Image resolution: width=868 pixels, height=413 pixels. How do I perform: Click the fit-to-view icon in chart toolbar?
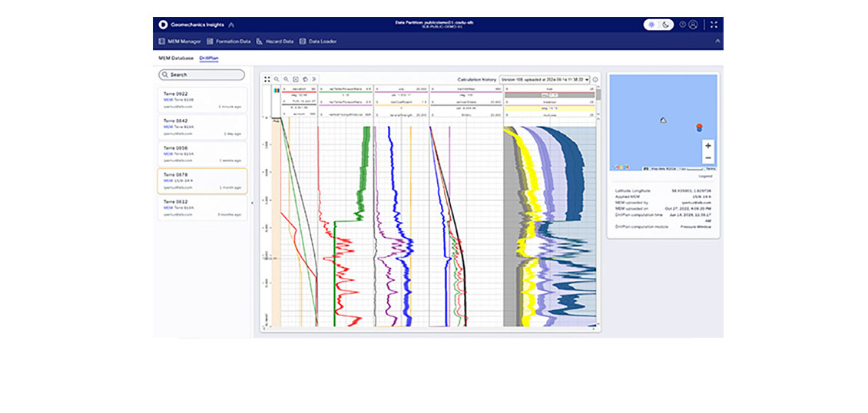pos(296,79)
